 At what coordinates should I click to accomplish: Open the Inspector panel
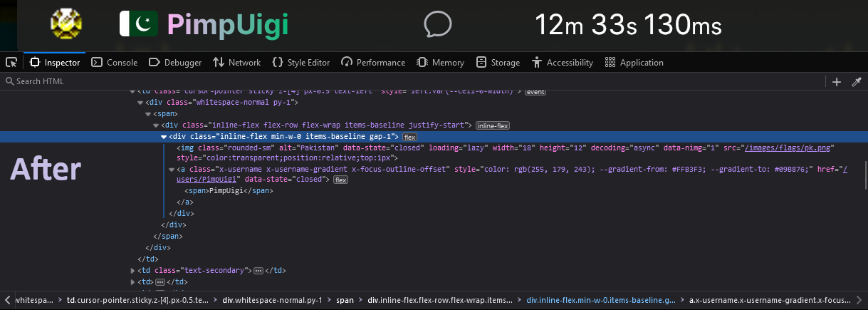pos(55,63)
